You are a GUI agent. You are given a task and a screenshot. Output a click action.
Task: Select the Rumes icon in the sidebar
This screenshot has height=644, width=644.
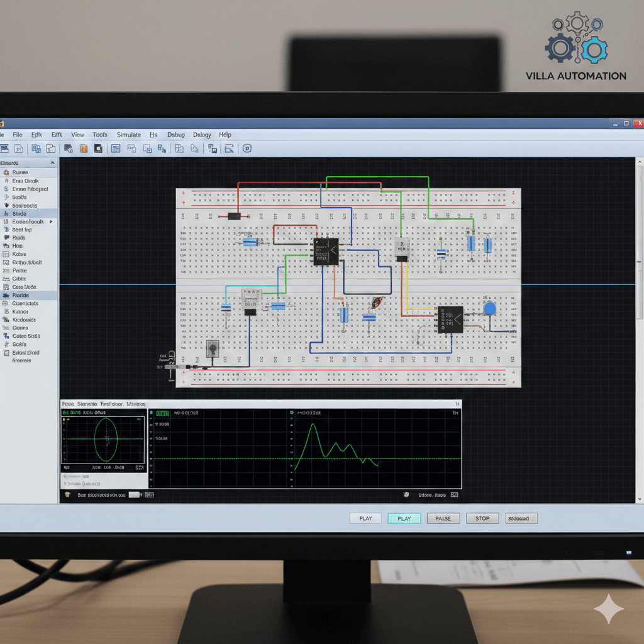[6, 172]
